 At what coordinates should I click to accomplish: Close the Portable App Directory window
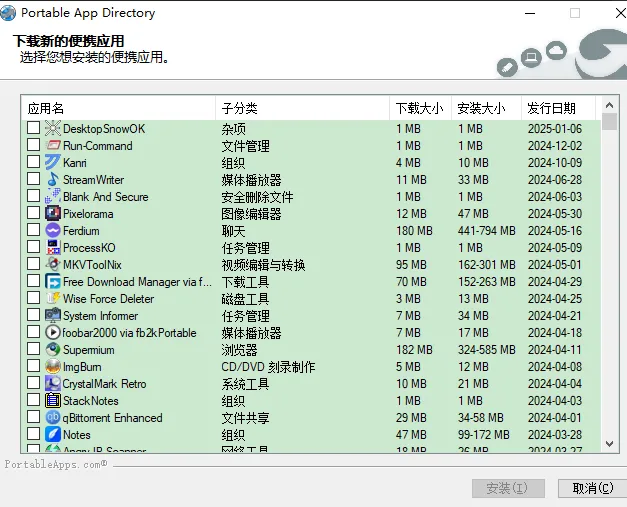point(620,13)
